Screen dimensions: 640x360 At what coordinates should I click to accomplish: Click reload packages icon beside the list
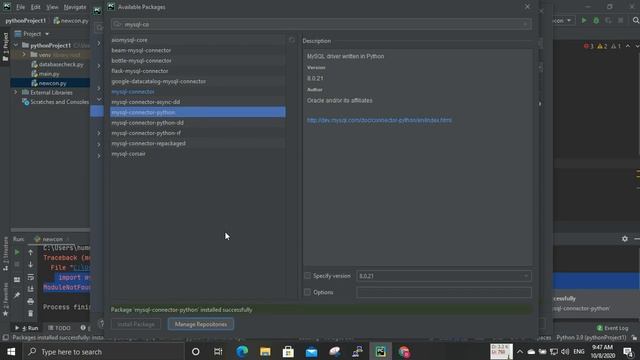tap(292, 40)
